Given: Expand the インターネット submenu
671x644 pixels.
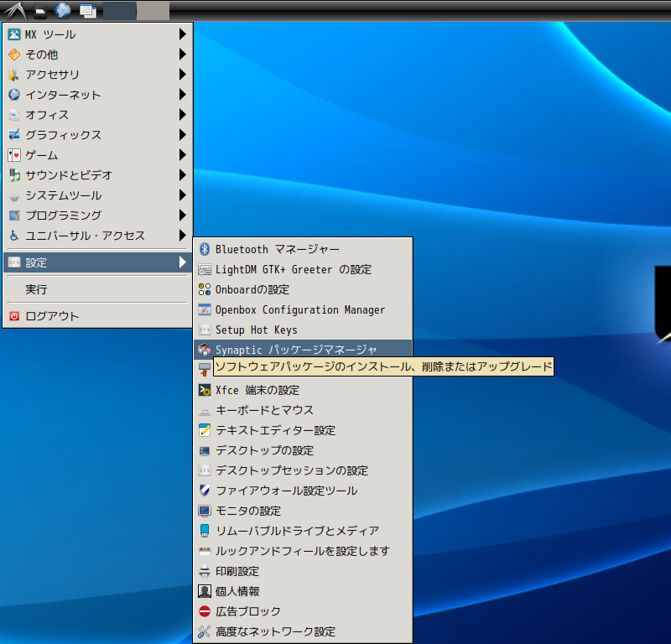Looking at the screenshot, I should point(84,94).
